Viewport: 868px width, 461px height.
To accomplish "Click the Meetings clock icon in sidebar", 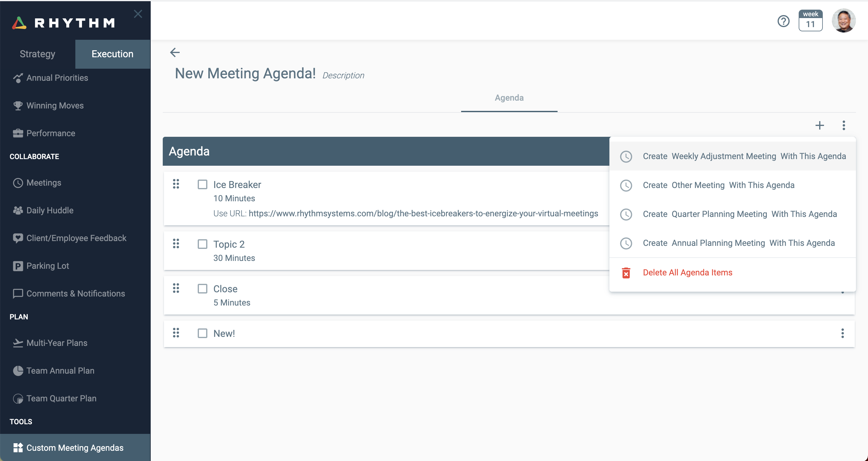I will coord(18,183).
